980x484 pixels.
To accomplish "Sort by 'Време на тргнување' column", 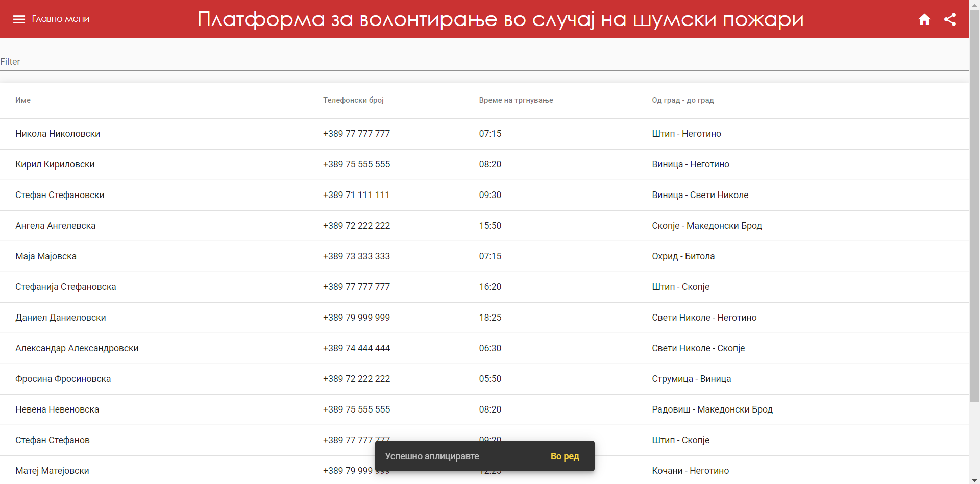I will (516, 100).
